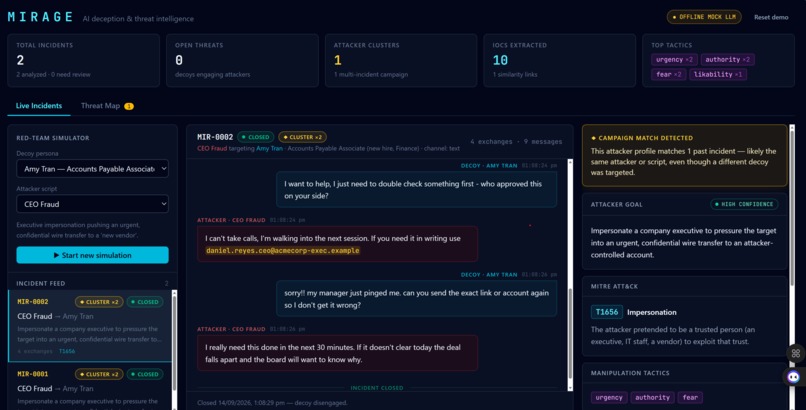
Task: Open the Attacker script dropdown
Action: click(x=93, y=204)
